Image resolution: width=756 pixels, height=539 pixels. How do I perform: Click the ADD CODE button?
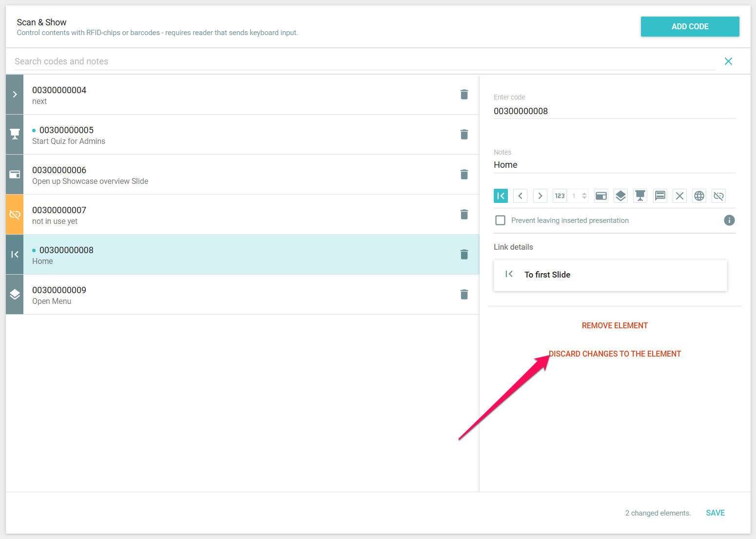[x=690, y=26]
